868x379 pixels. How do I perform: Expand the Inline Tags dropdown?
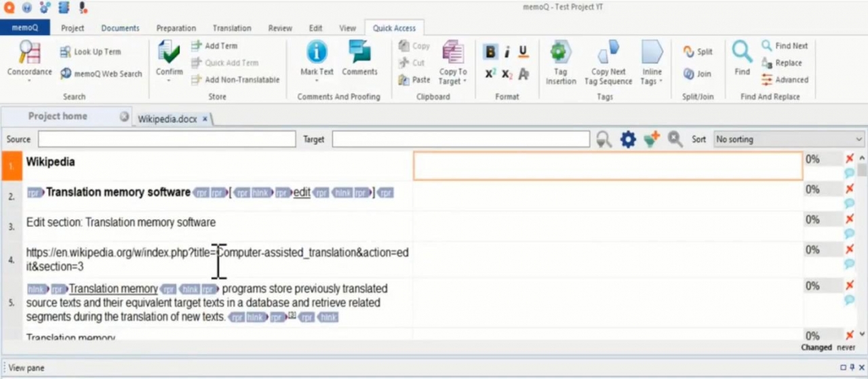[652, 81]
